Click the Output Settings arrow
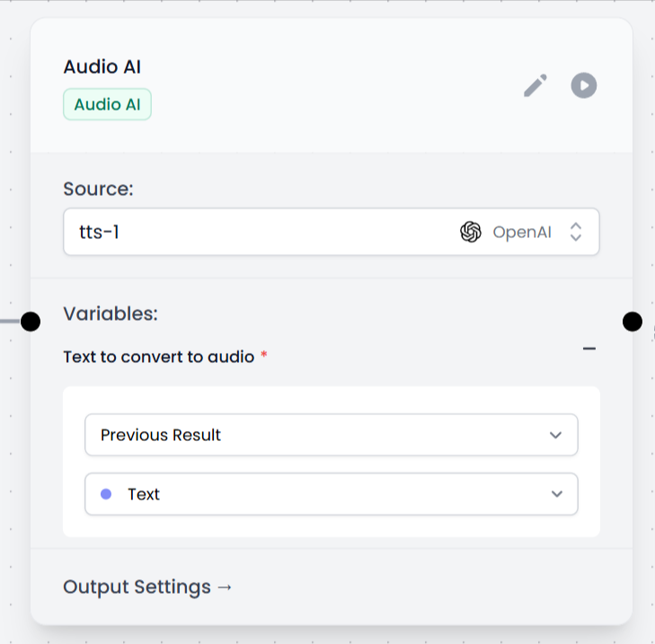655x644 pixels. [225, 587]
